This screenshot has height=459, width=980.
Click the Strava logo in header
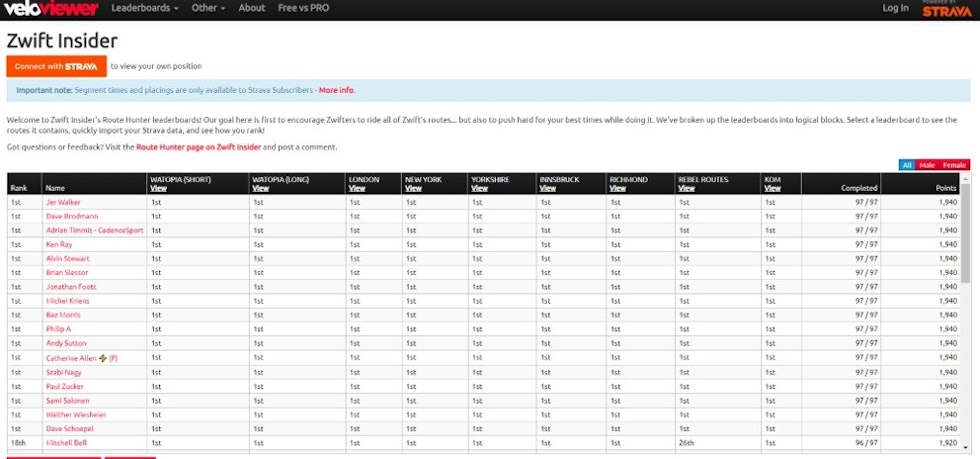pos(948,11)
